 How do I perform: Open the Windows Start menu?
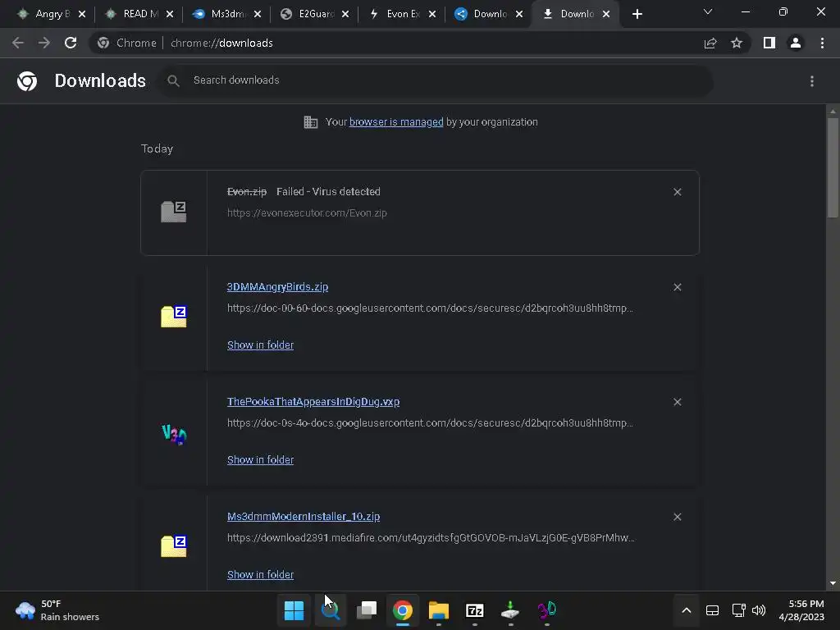pos(294,610)
